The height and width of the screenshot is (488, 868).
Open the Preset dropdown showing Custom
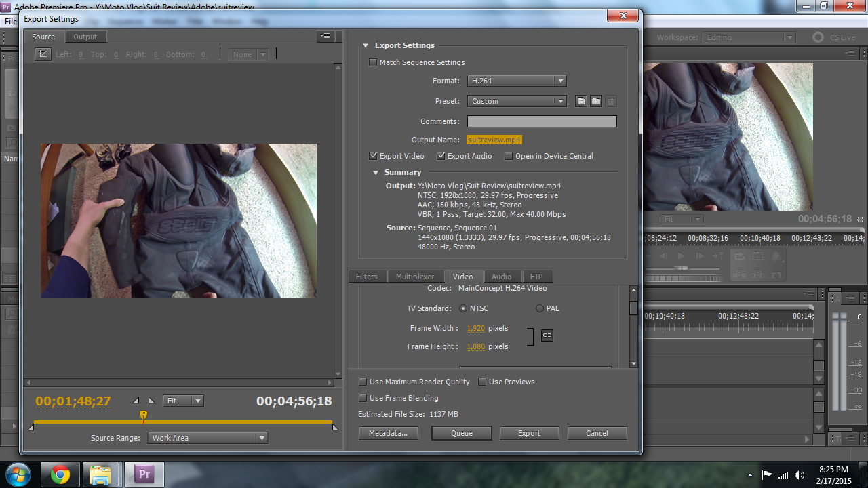517,101
